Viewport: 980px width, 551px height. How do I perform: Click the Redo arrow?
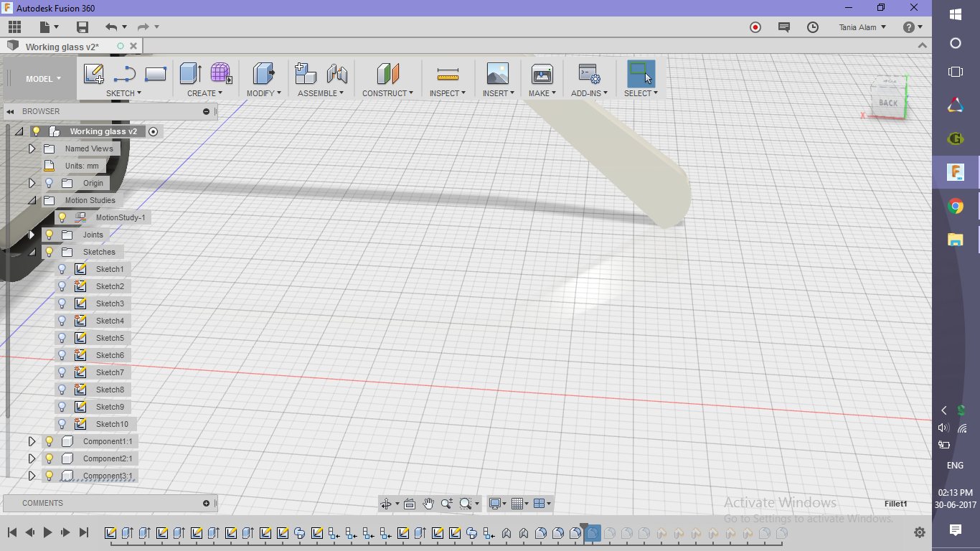[x=143, y=27]
